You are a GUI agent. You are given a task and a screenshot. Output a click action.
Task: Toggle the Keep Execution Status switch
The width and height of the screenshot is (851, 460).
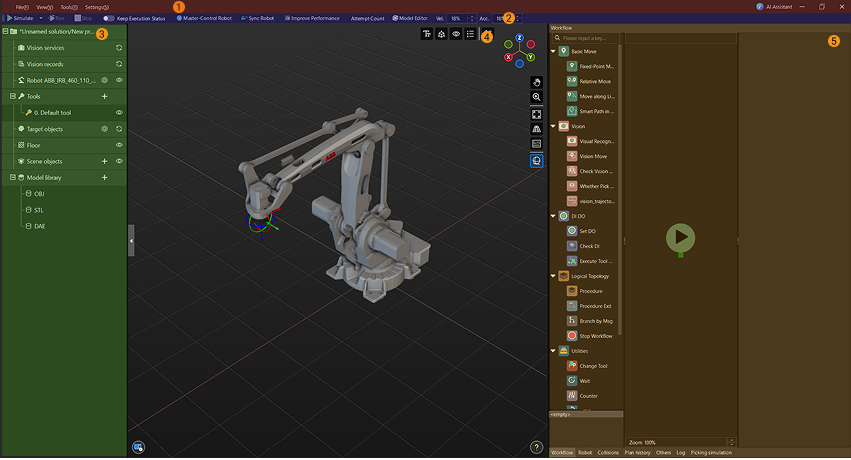point(109,18)
